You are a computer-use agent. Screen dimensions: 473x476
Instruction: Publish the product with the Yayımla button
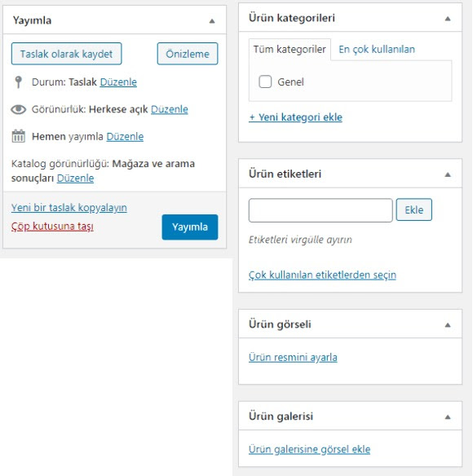click(x=190, y=227)
